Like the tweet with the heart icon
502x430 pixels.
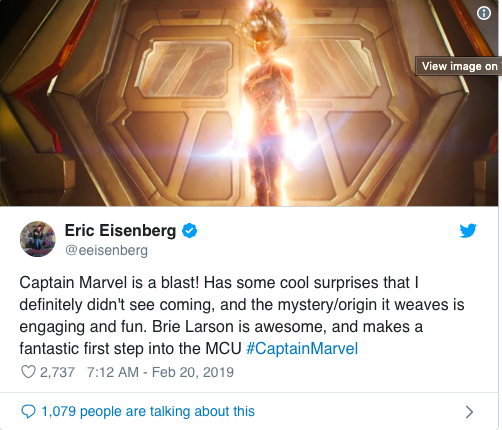[x=28, y=372]
